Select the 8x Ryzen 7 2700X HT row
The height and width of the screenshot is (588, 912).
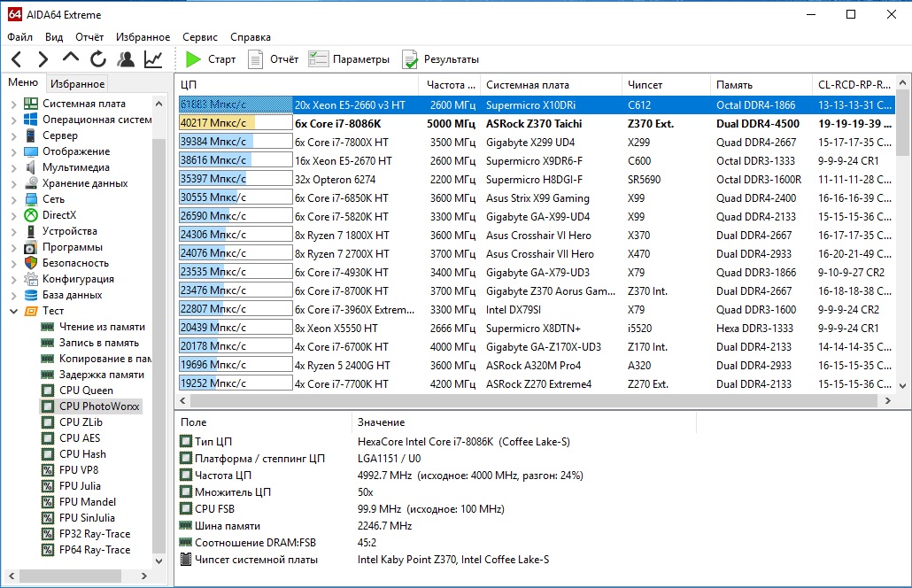pyautogui.click(x=537, y=253)
